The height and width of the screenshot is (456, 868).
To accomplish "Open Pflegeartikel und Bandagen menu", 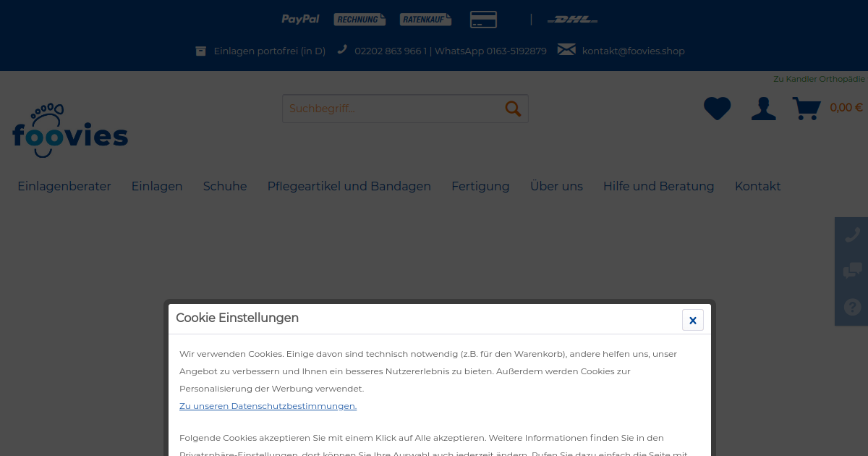I will coord(349,186).
